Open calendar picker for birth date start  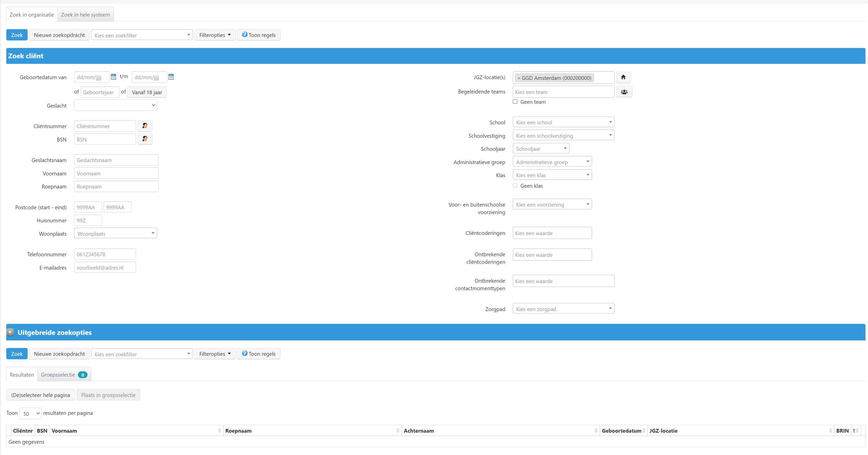114,77
